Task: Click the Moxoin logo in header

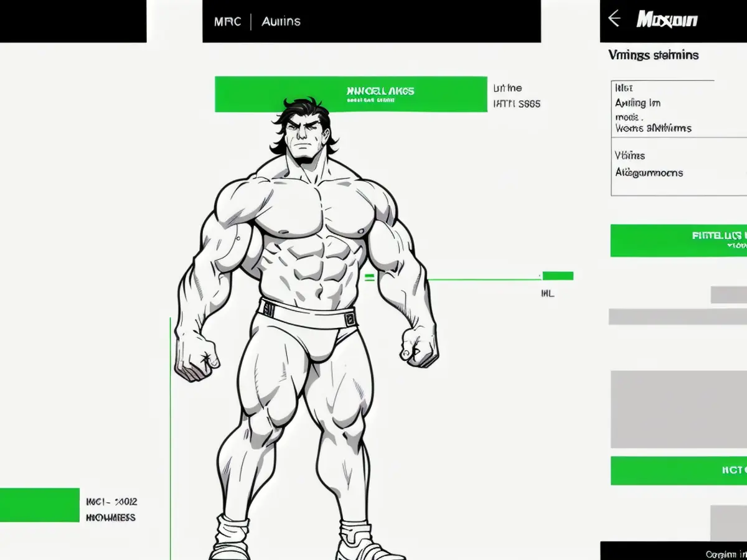Action: point(667,20)
